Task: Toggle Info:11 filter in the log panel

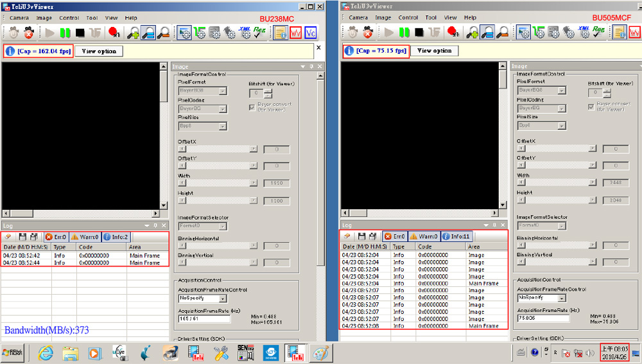Action: coord(456,237)
